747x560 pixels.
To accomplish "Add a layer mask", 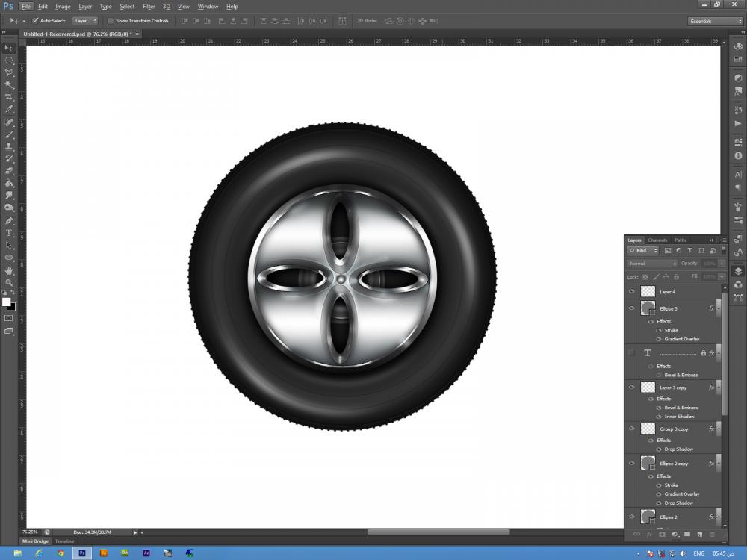I will click(662, 535).
